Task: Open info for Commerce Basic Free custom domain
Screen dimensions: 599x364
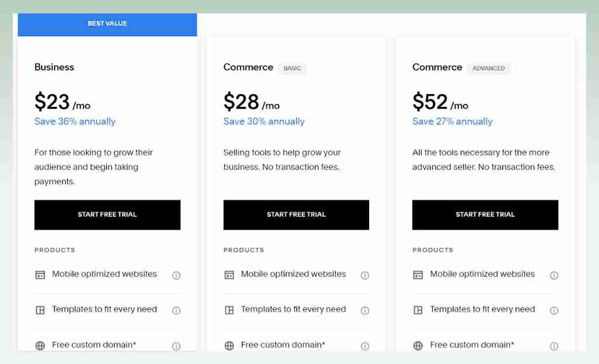Action: point(365,346)
